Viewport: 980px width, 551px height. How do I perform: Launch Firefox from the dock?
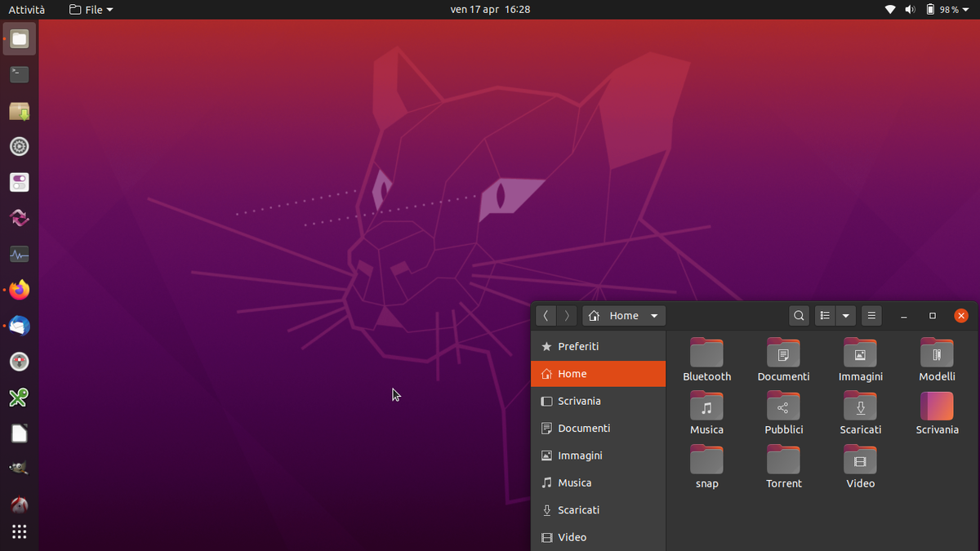(x=20, y=290)
